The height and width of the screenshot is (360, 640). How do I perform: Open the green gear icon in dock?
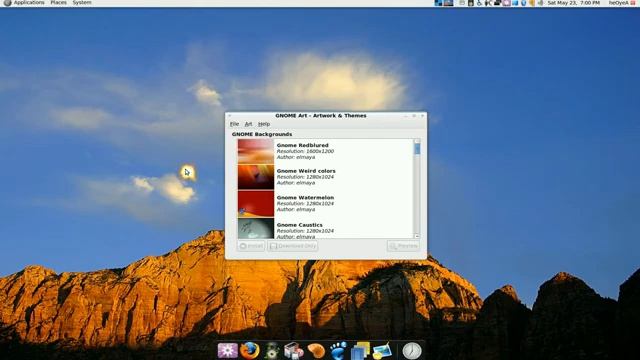point(272,351)
